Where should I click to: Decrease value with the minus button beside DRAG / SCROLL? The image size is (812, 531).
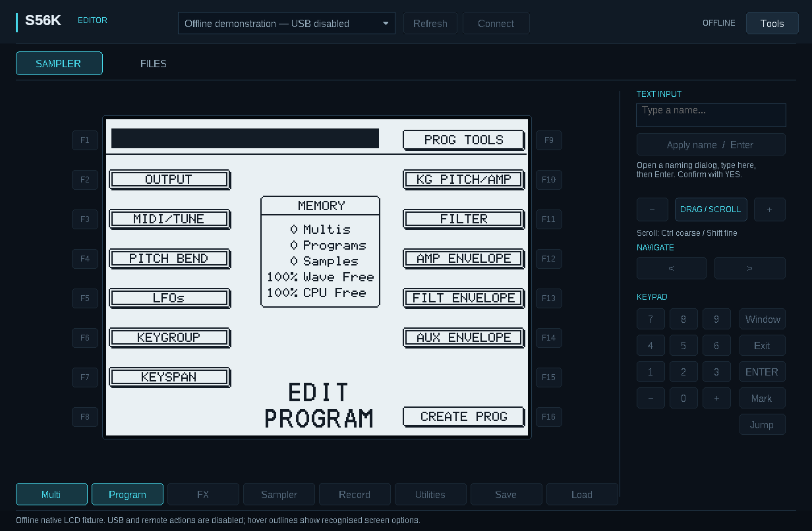pos(652,209)
